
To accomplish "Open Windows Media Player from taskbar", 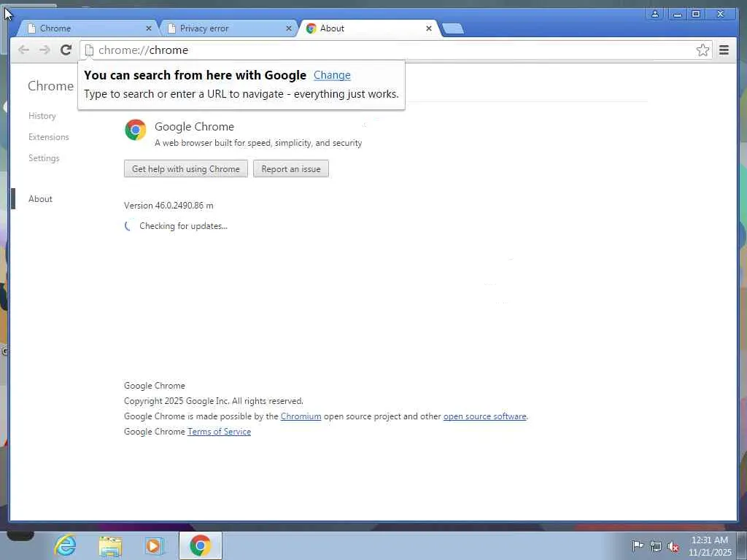I will point(154,546).
